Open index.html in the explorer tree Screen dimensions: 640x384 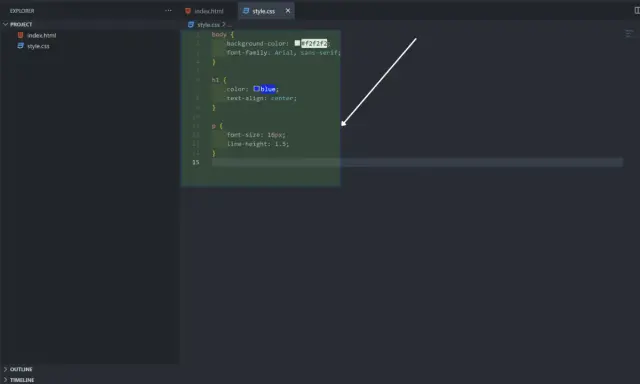point(41,36)
